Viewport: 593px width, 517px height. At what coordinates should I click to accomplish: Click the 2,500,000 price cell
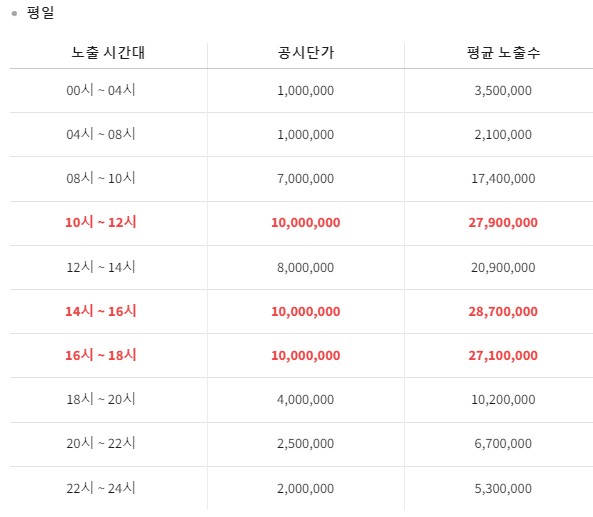pos(306,444)
